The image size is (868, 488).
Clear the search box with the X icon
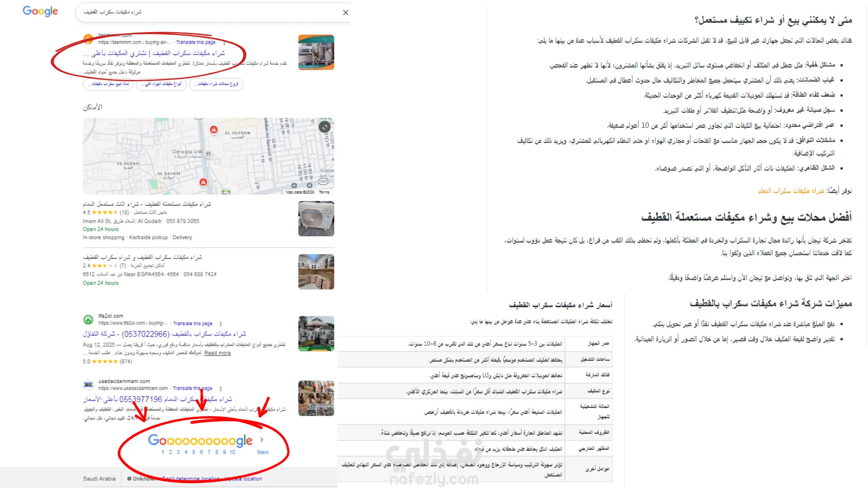[x=346, y=13]
